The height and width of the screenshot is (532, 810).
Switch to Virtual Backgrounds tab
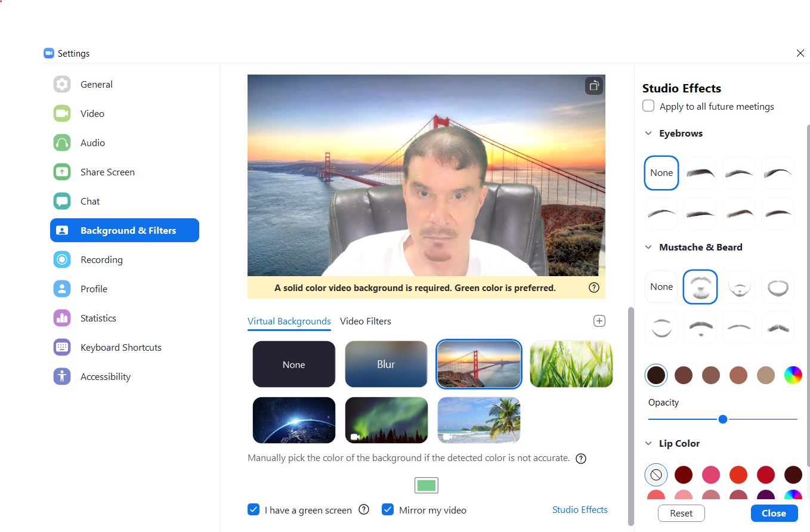(289, 321)
